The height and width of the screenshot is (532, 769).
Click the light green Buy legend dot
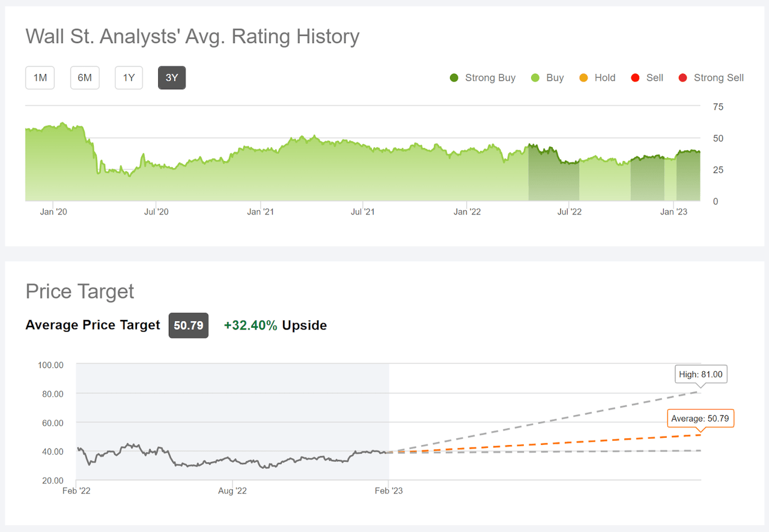[x=535, y=77]
